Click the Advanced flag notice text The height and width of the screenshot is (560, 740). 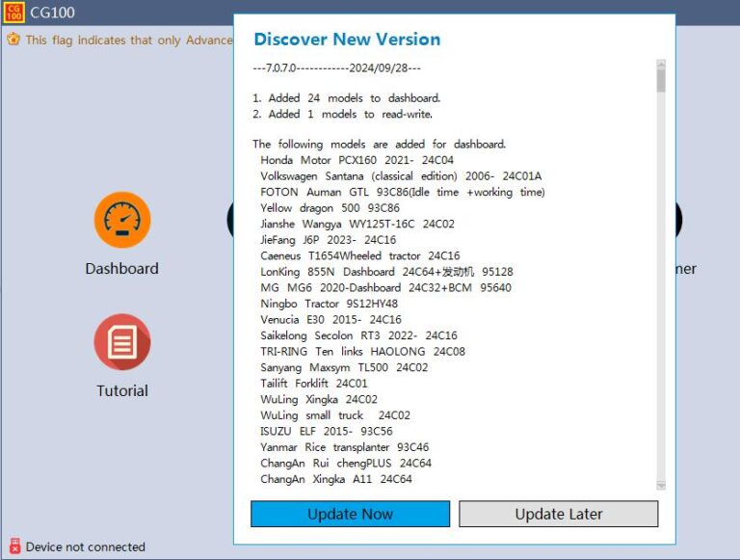(x=129, y=40)
